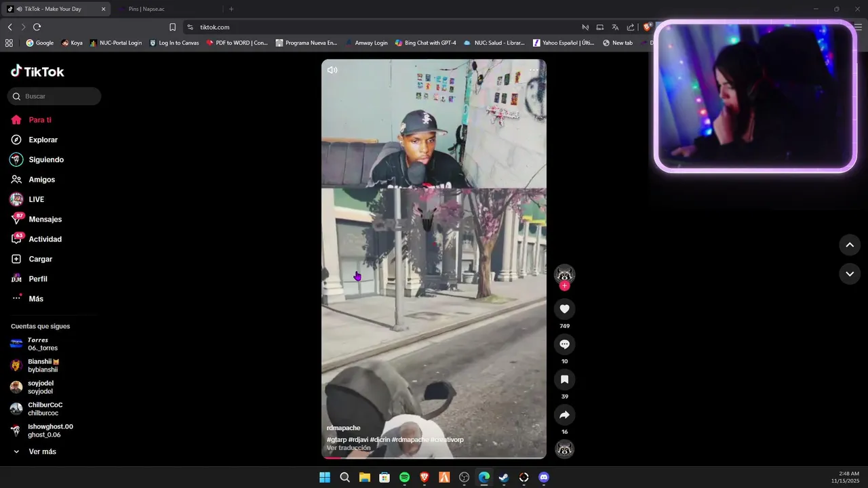Open File Explorer from the taskbar

[364, 477]
